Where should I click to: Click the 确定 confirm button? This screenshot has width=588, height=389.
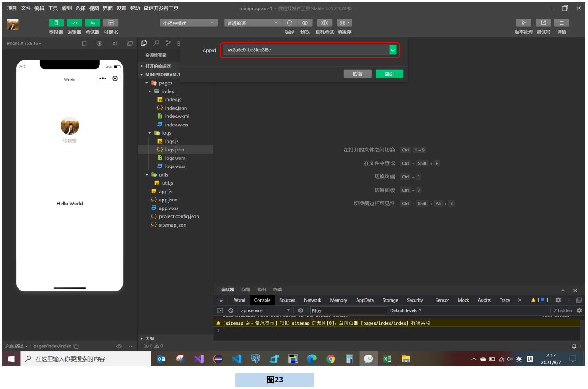(389, 74)
